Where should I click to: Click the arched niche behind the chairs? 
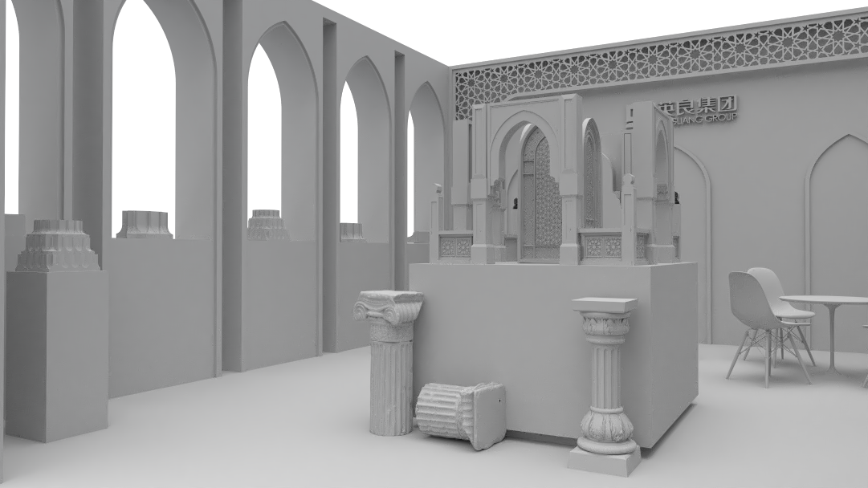click(692, 233)
